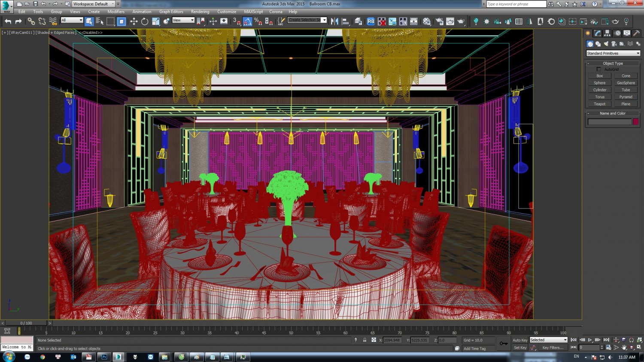Click the Teapot primitive button

click(599, 103)
